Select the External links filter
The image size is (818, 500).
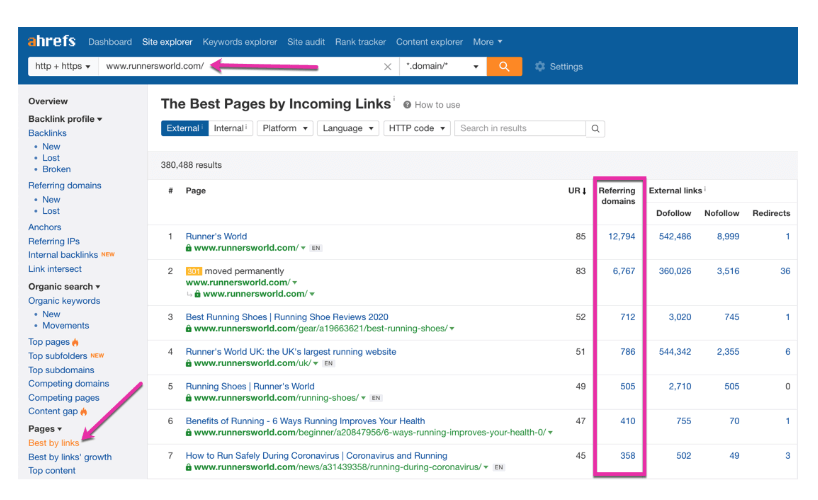tap(184, 129)
